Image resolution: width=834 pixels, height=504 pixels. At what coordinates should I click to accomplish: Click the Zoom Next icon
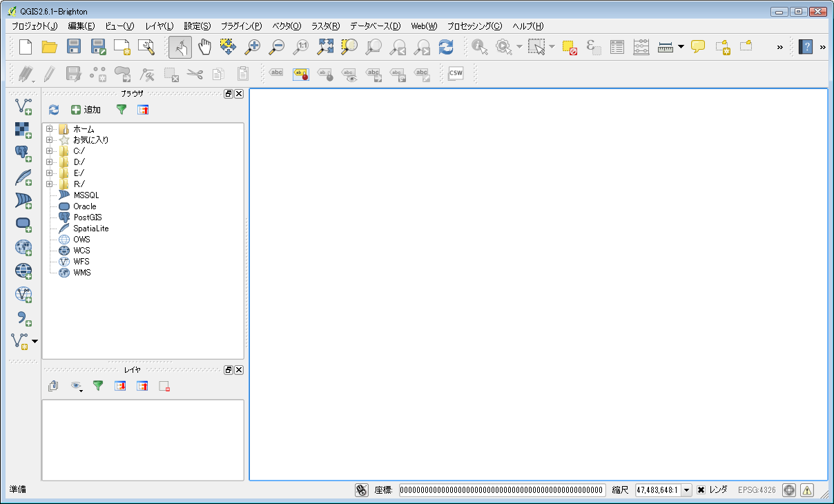pos(422,47)
